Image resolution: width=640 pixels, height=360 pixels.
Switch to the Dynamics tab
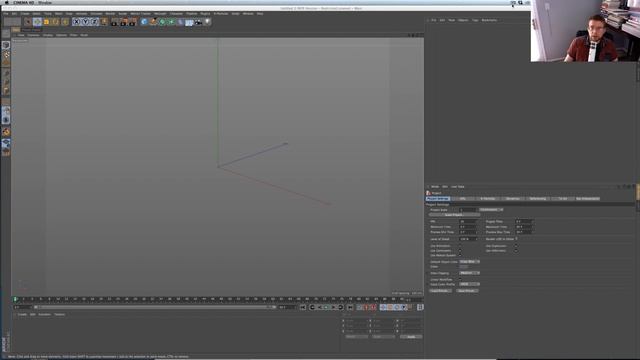[513, 199]
